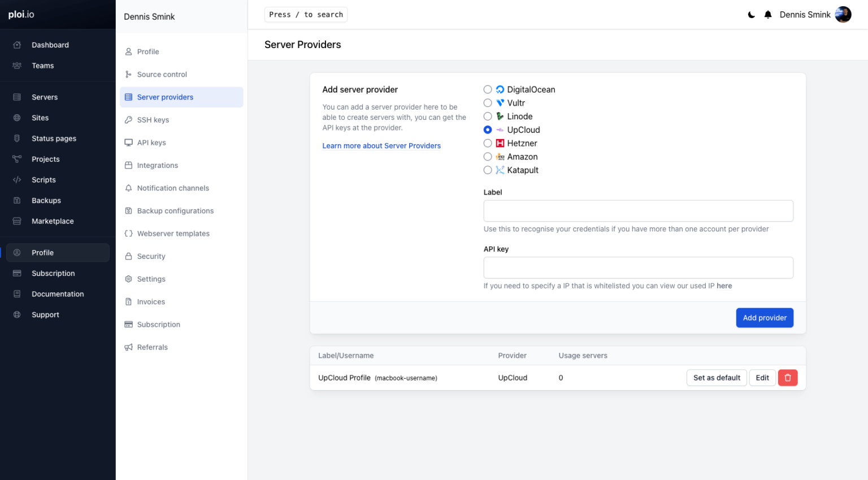This screenshot has height=480, width=868.
Task: Open Subscription in settings submenu
Action: (x=181, y=325)
